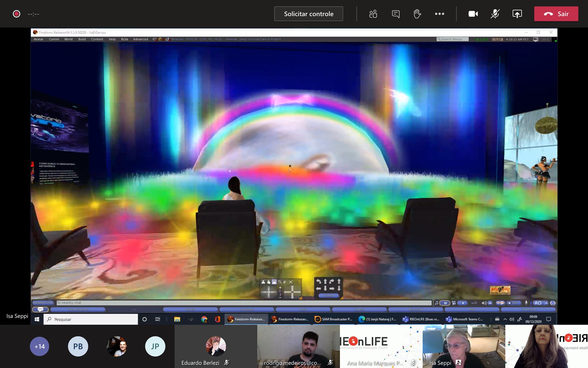Click Solicitar controle button
This screenshot has width=588, height=368.
click(309, 14)
